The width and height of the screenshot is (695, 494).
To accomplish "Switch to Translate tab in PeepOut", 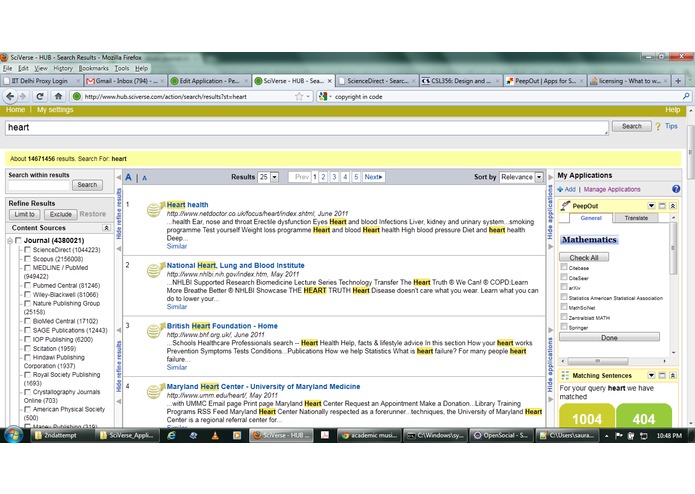I will [636, 218].
